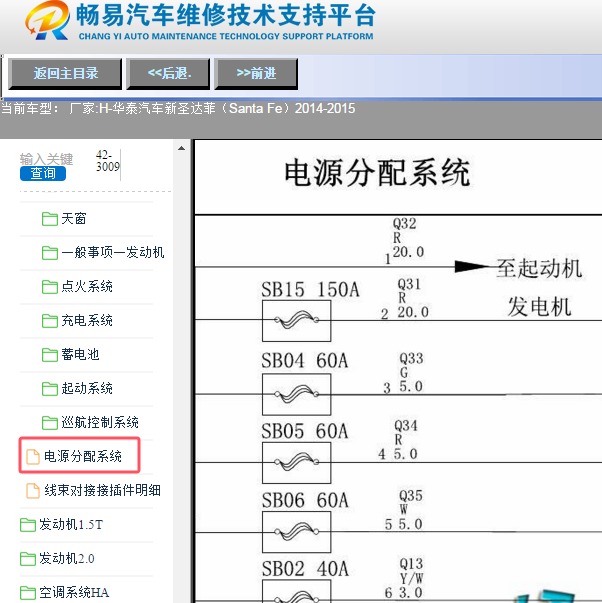Expand the 空调系统HA folder icon

[x=28, y=592]
